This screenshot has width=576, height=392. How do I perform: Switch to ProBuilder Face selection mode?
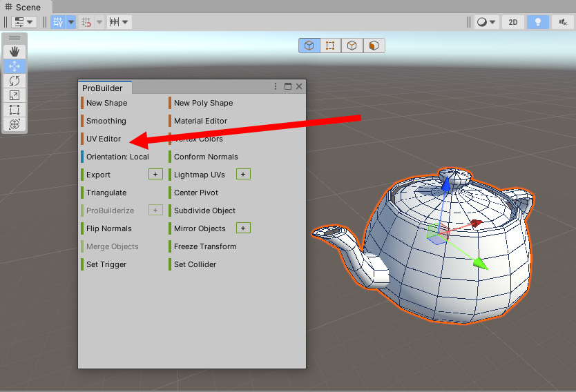(x=374, y=46)
